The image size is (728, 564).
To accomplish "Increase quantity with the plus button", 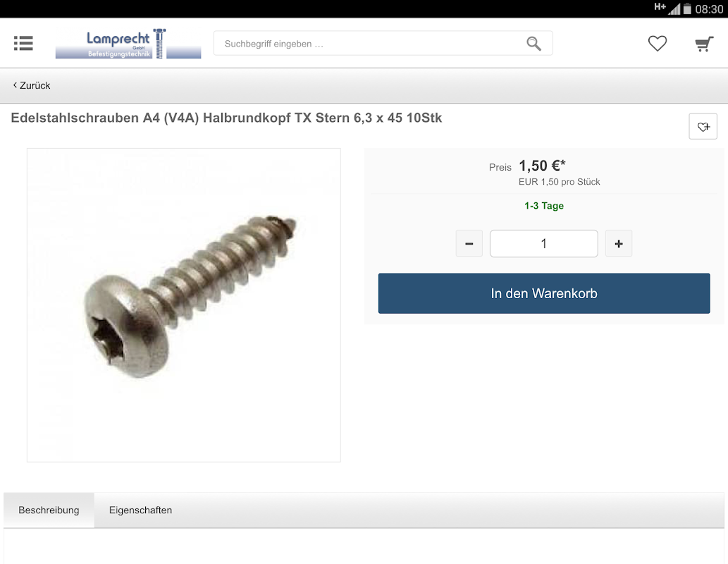I will coord(619,243).
